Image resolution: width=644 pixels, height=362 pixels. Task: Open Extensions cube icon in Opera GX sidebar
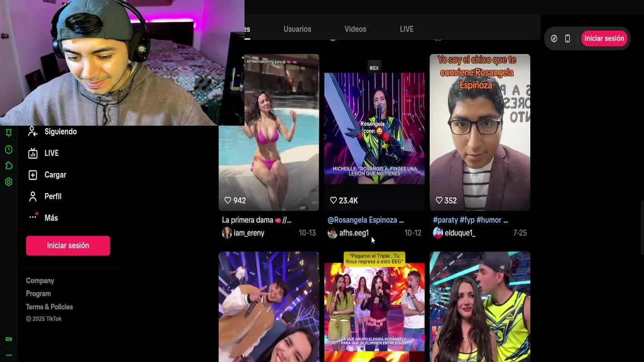click(x=9, y=165)
